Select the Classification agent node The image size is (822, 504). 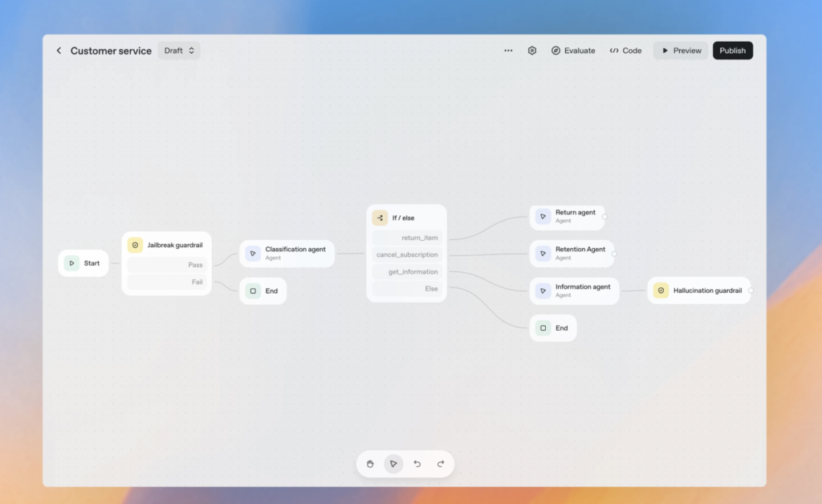pyautogui.click(x=287, y=254)
